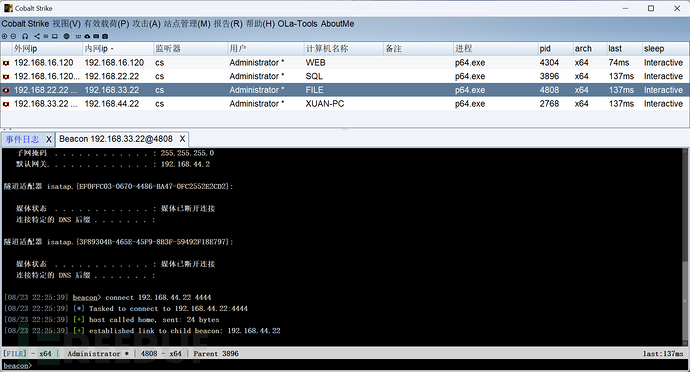690x372 pixels.
Task: Click the globe icon in toolbar
Action: tap(66, 36)
